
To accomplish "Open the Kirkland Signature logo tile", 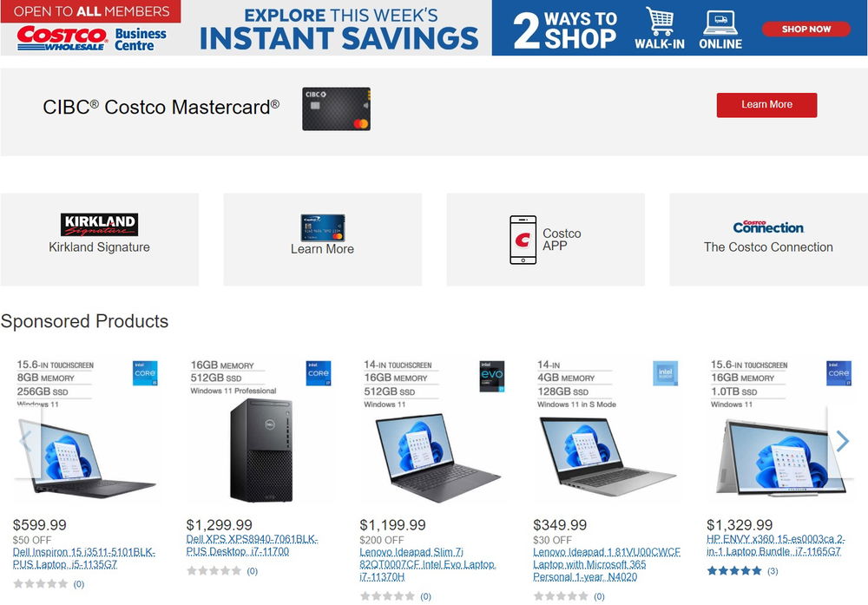I will (99, 239).
